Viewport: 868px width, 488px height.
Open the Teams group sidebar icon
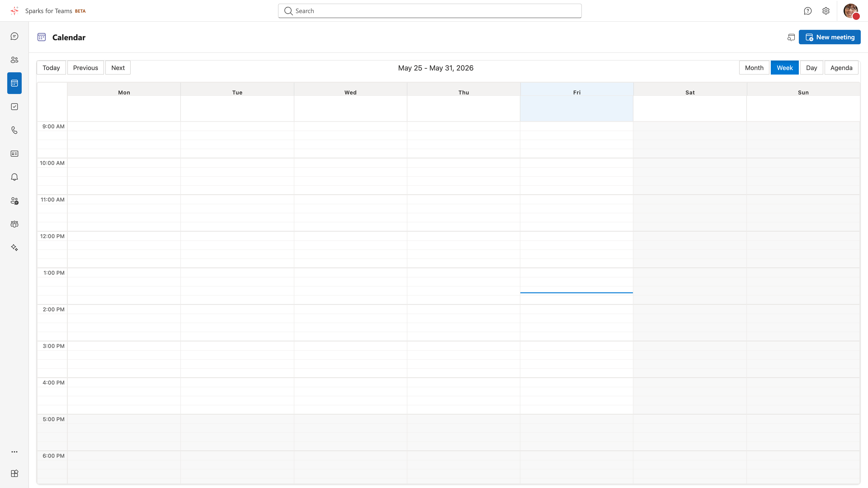14,224
